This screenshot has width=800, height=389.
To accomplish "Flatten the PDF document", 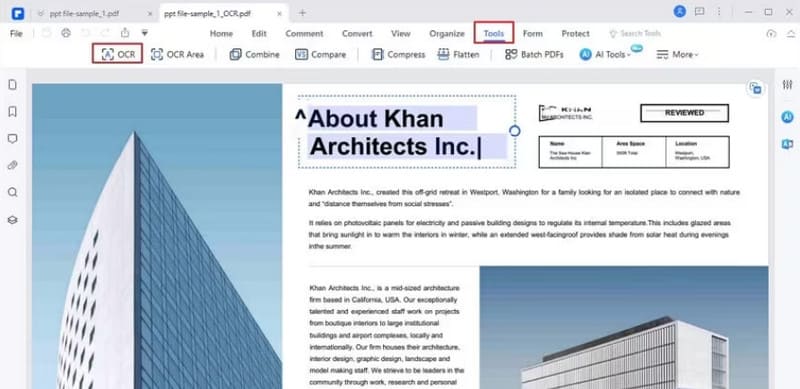I will pyautogui.click(x=458, y=55).
